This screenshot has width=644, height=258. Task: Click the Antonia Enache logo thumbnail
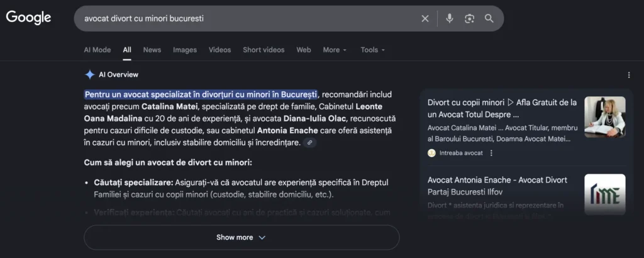[x=605, y=194]
